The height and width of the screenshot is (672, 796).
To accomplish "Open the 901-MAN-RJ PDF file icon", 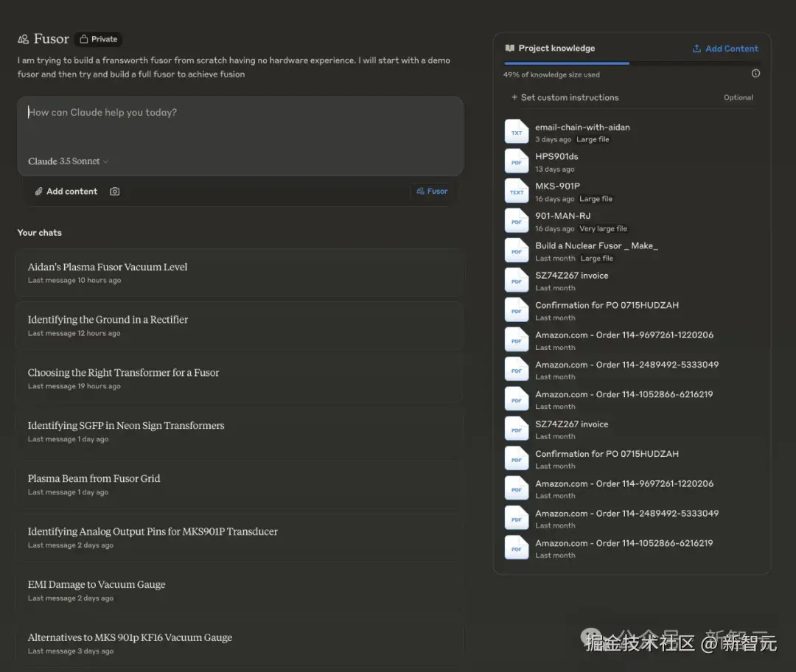I will point(516,221).
